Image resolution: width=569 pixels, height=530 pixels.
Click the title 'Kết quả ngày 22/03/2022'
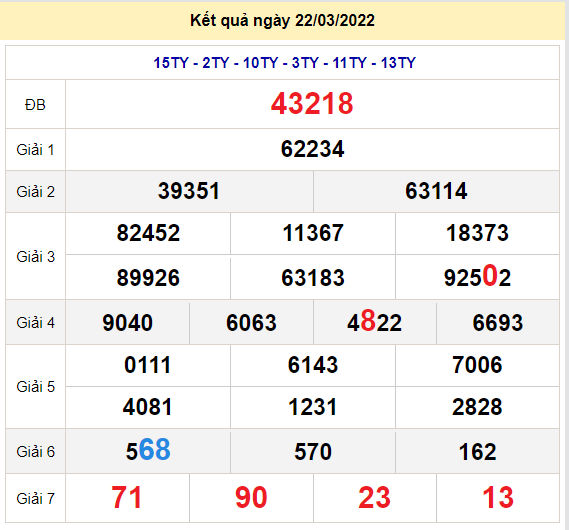click(x=282, y=21)
